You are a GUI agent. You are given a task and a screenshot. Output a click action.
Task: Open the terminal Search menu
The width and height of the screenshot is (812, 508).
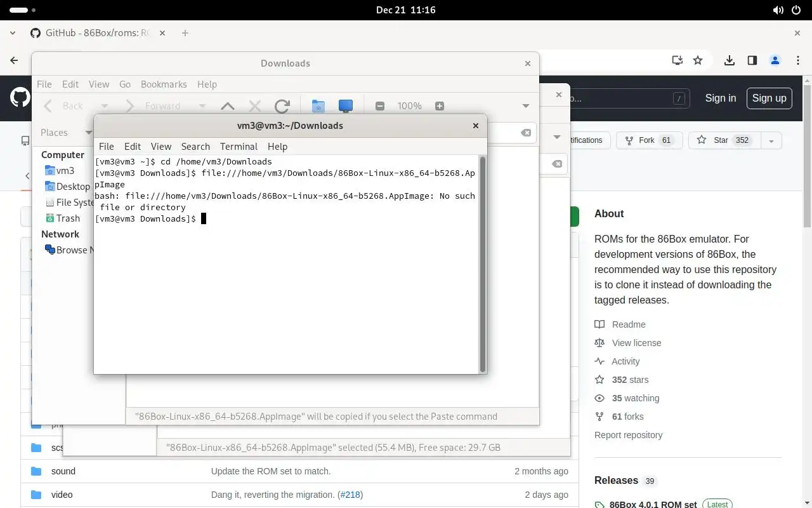[x=195, y=146]
